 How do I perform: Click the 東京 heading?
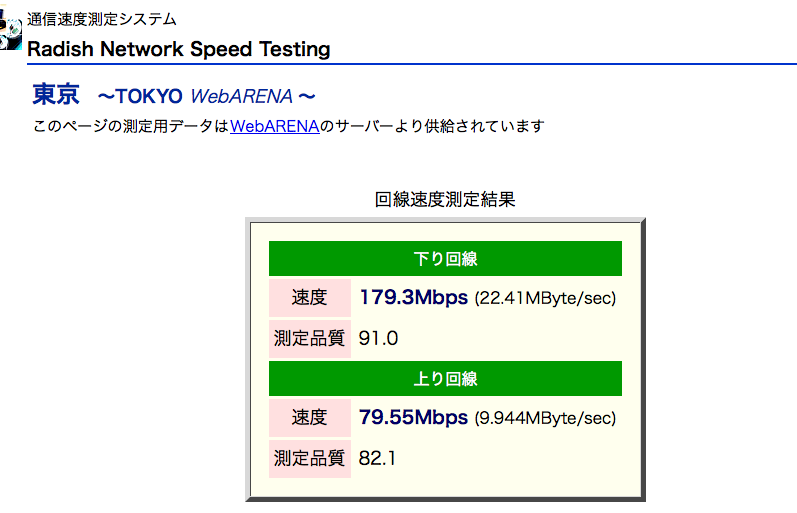(55, 96)
